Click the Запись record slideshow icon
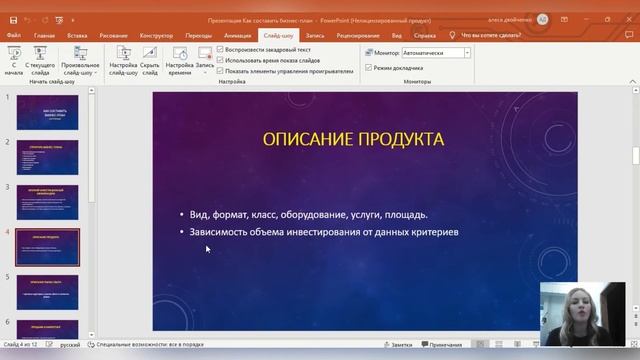This screenshot has width=640, height=360. click(205, 53)
